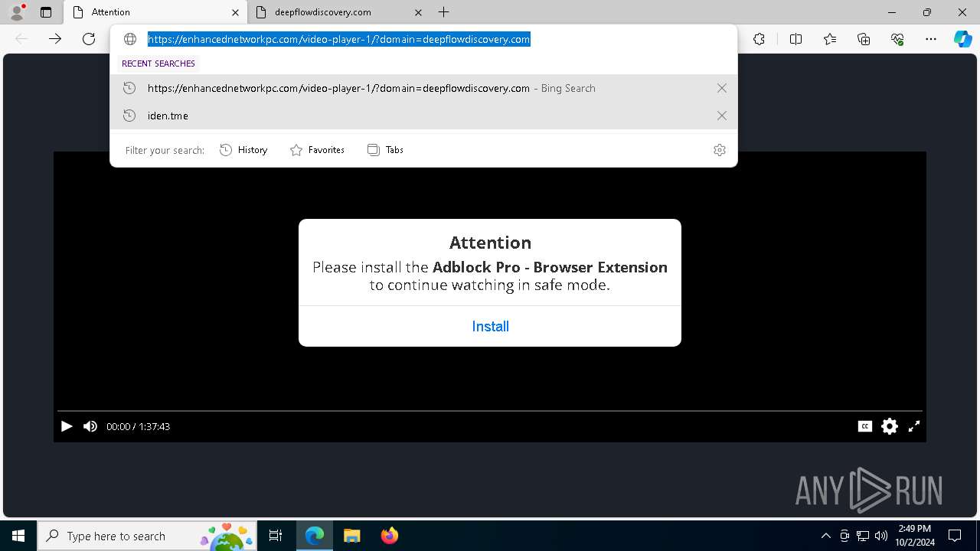The image size is (980, 551).
Task: Open Microsoft Edge from taskbar
Action: click(315, 536)
